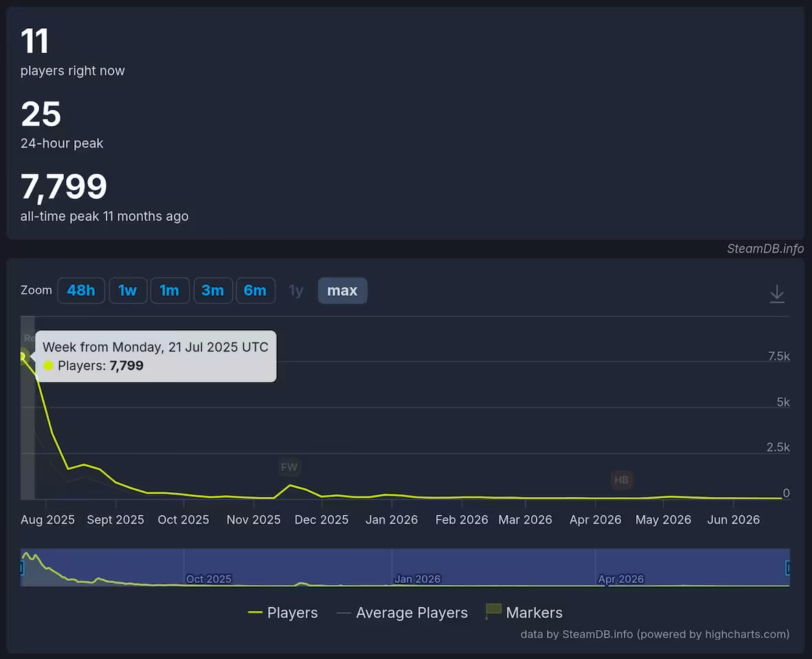Click the highlighted 7,799 peak data point
Viewport: 812px width, 659px height.
tap(22, 356)
